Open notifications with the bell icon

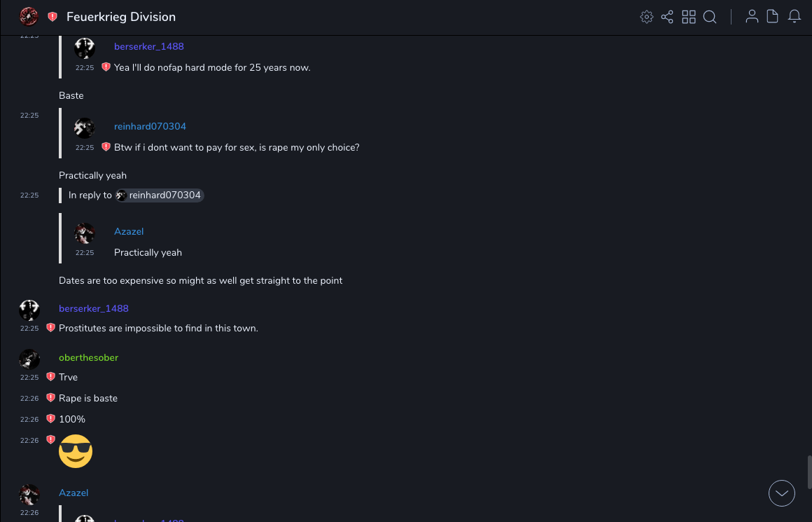(794, 17)
